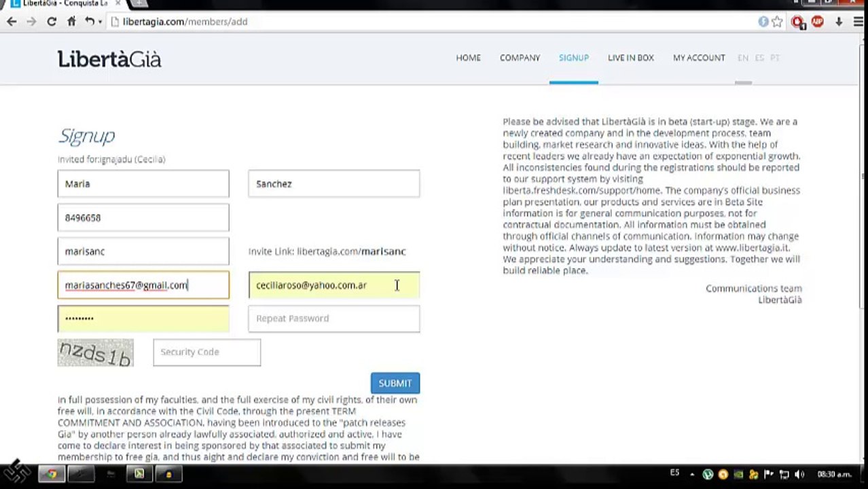The image size is (868, 489).
Task: Click the field containing 8496658
Action: tap(143, 217)
